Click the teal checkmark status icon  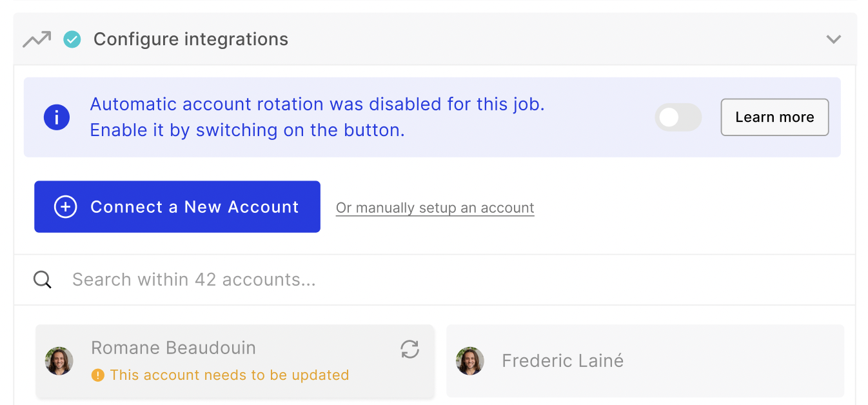click(72, 40)
